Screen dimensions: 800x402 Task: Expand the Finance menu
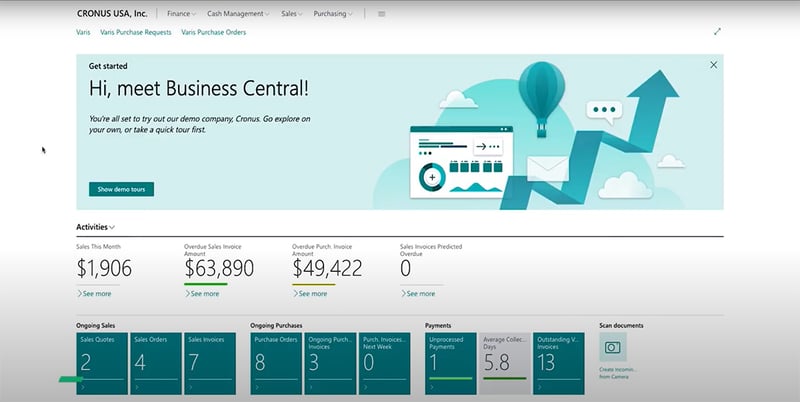pyautogui.click(x=181, y=14)
